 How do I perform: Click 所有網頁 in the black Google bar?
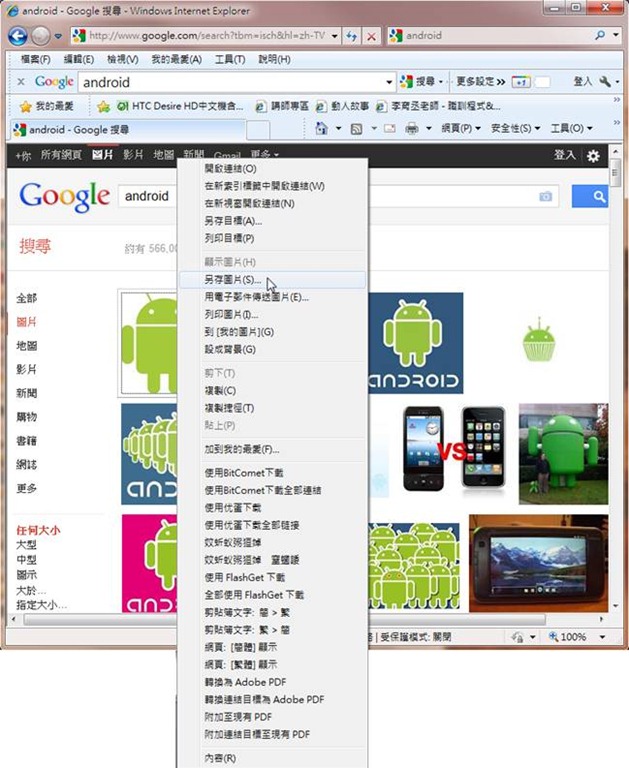(61, 155)
